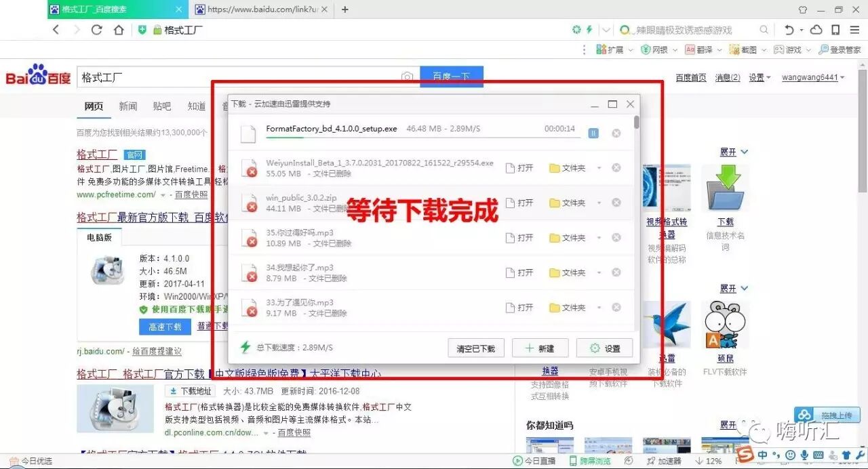Remove the WeiyunInstall entry with the X icon
This screenshot has height=469, width=868.
point(616,167)
